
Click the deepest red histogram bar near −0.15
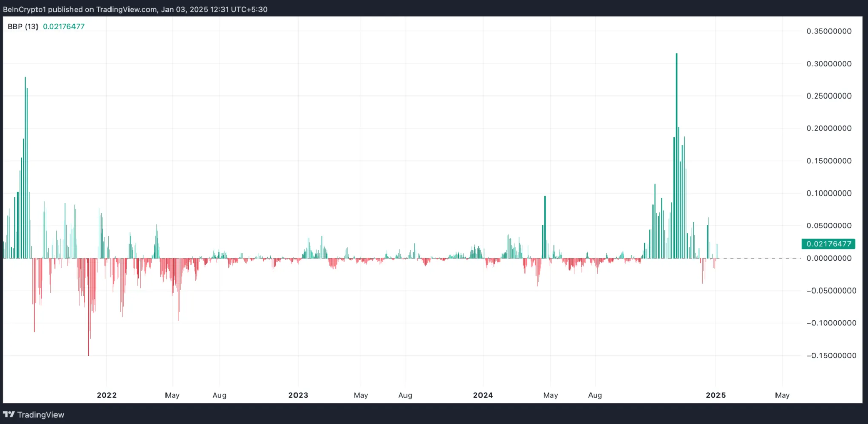88,307
